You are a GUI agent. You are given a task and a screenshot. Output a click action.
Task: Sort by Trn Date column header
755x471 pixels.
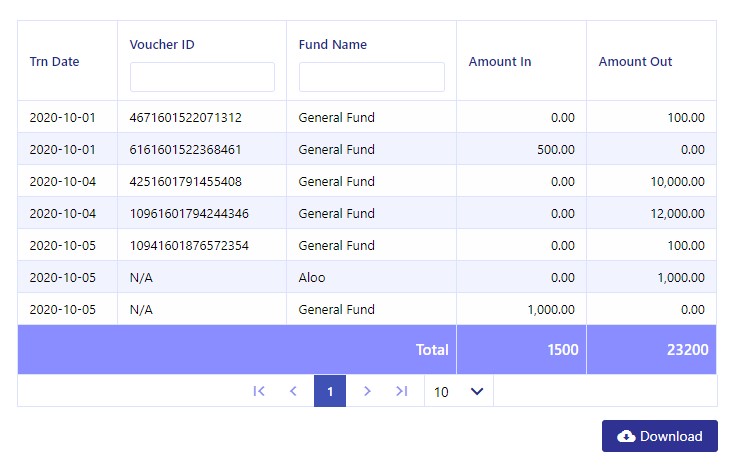(x=54, y=62)
